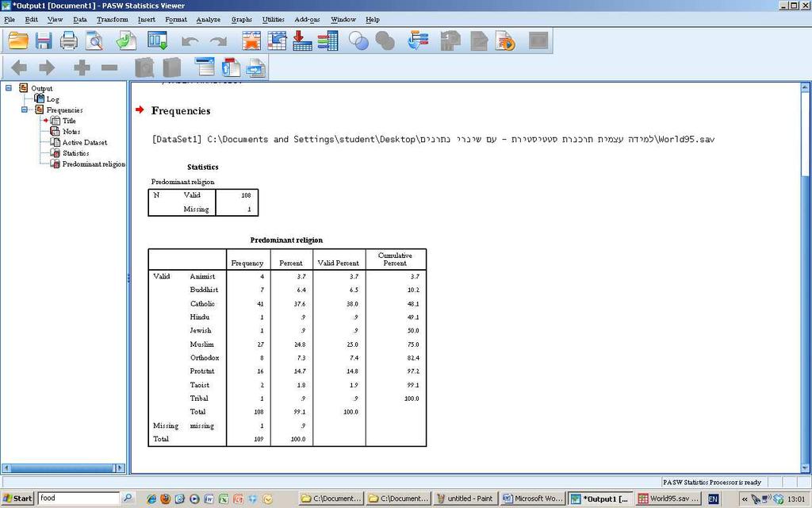Select Predominant religion in the outline tree

[94, 164]
